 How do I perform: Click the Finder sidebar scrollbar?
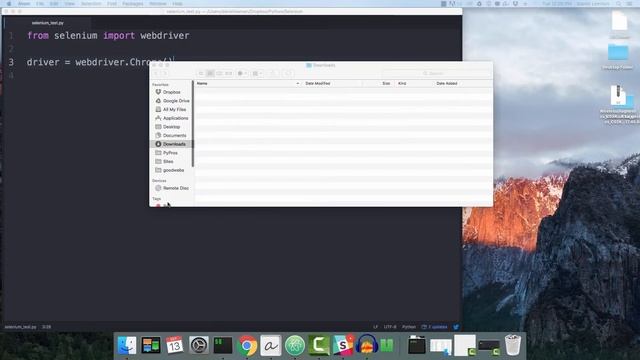[193, 123]
